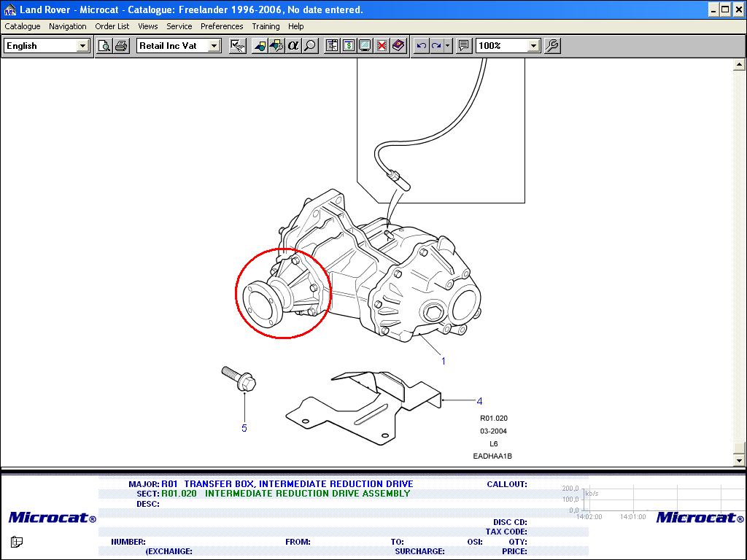Toggle the checkmark hand selection icon

coord(237,46)
